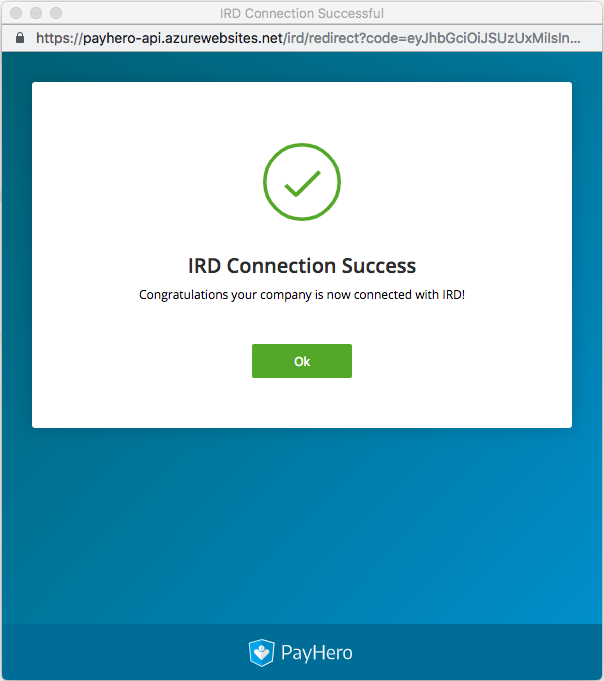Click the window title IRD Connection Successful

[302, 13]
